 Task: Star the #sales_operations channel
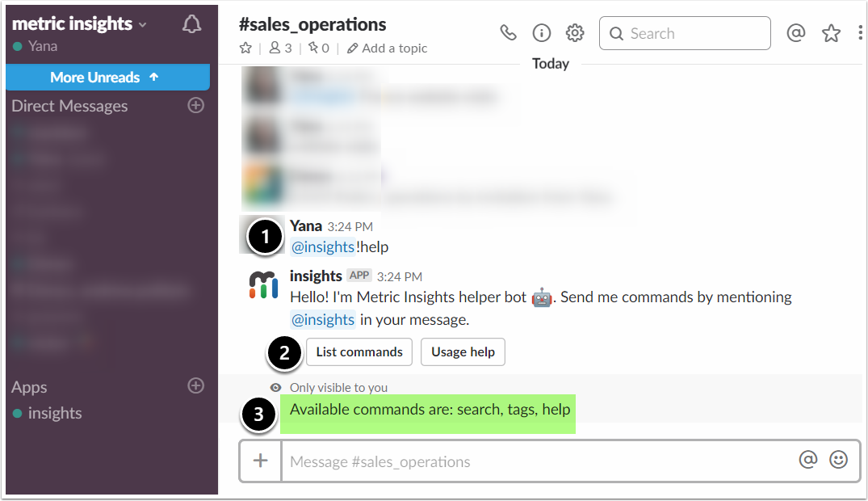246,48
